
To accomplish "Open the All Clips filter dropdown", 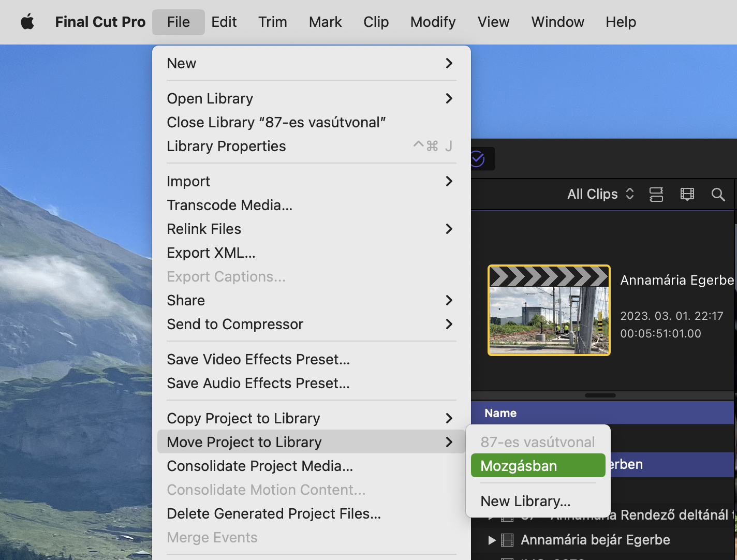I will point(600,194).
